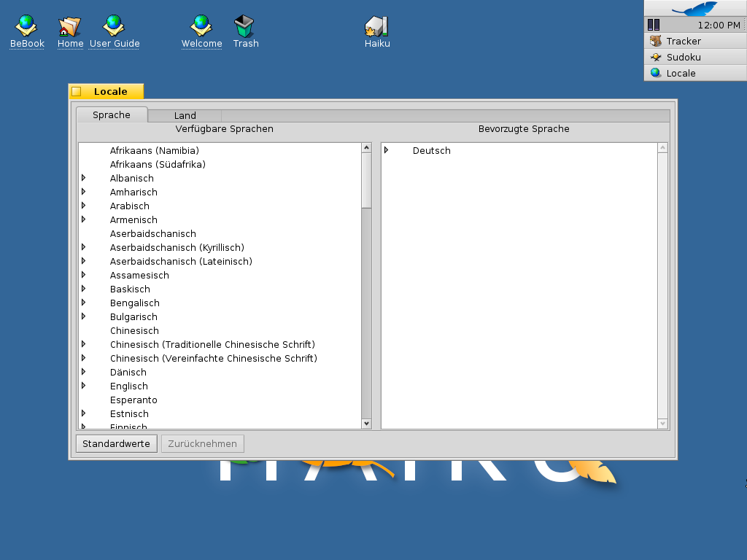Select the plain Chinesisch row
747x560 pixels.
(x=220, y=330)
